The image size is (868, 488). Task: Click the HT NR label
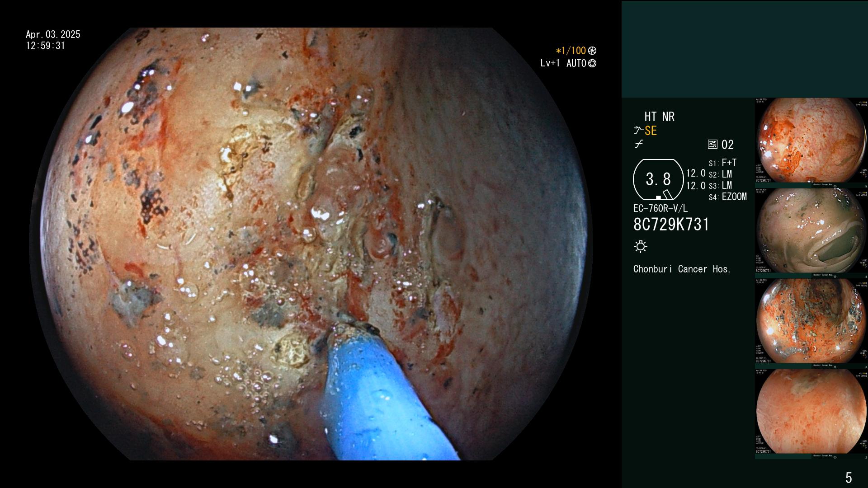coord(659,117)
